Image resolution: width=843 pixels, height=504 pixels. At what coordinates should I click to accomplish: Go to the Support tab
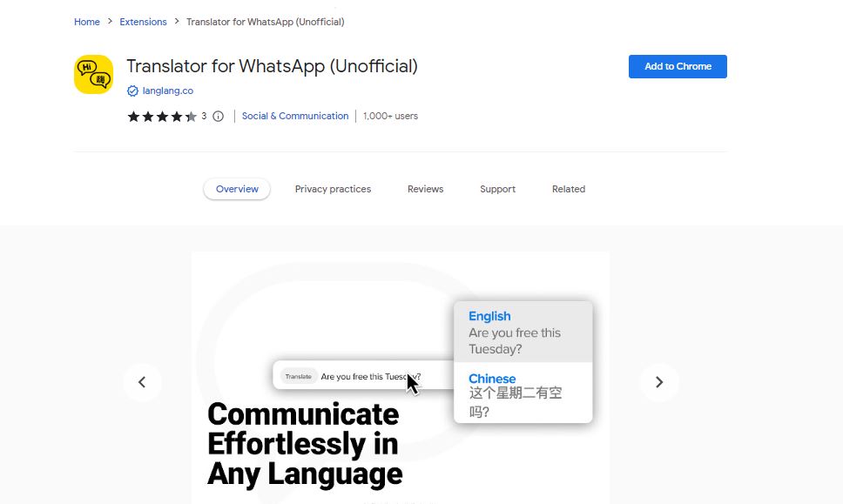coord(498,189)
